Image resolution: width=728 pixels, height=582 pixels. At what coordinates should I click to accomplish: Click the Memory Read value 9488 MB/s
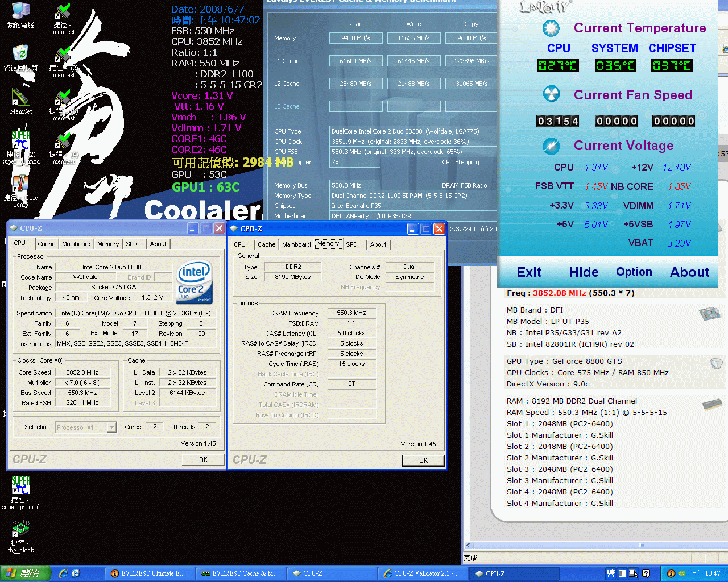click(355, 38)
